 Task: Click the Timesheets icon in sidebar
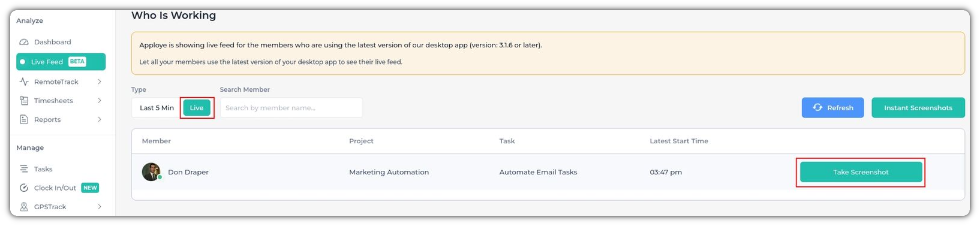(24, 101)
